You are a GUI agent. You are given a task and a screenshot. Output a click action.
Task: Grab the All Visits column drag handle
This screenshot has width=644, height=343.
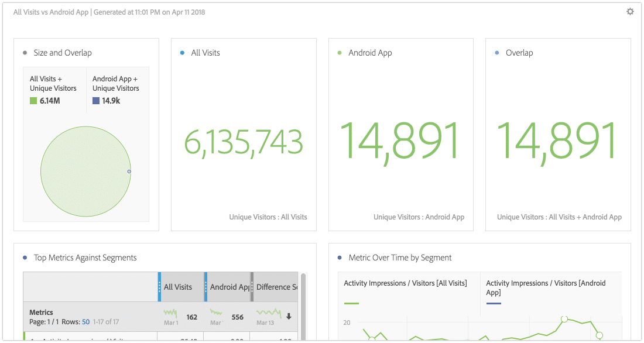click(159, 287)
